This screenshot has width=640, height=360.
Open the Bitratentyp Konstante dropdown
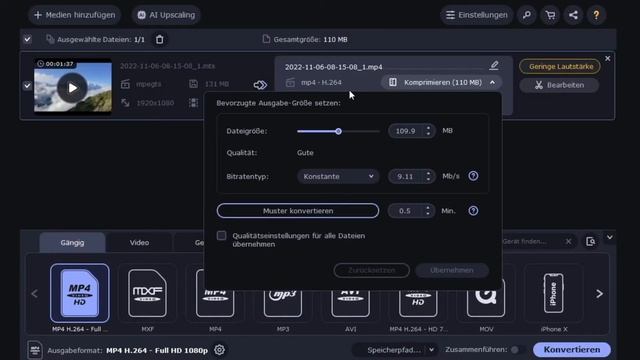click(338, 176)
